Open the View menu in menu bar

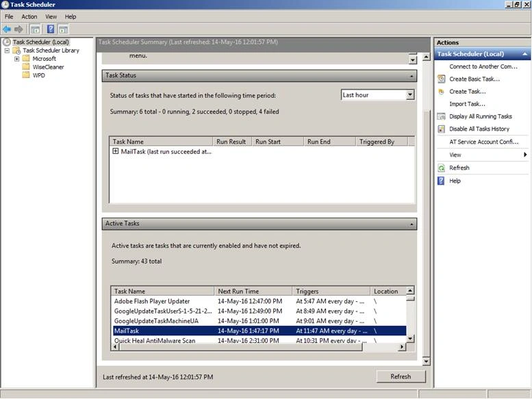tap(51, 16)
